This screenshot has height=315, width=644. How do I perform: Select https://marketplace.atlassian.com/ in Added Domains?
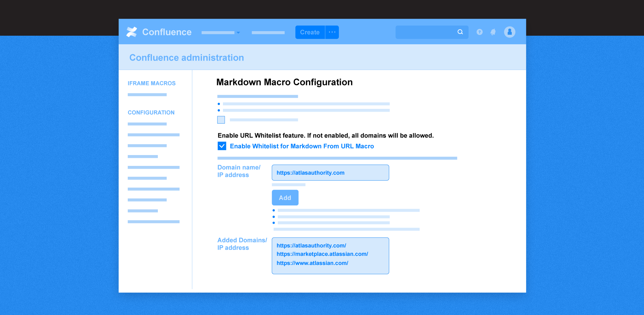click(322, 254)
